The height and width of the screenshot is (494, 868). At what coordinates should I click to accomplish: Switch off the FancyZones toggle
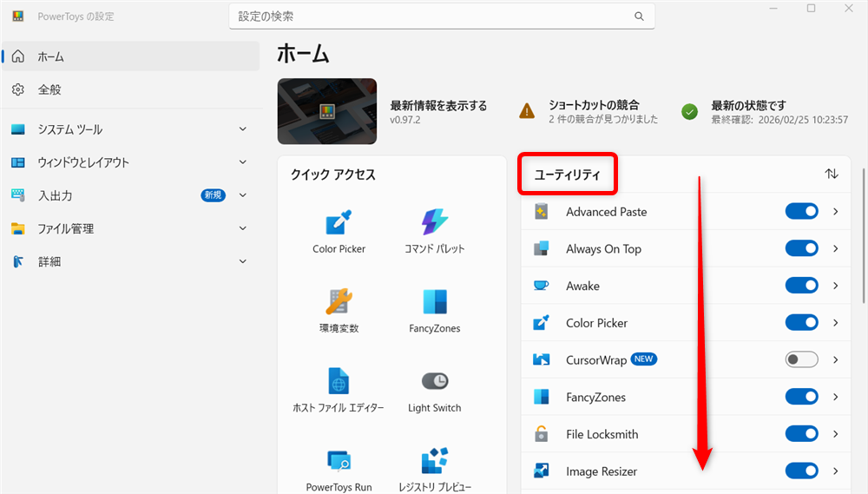coord(801,397)
